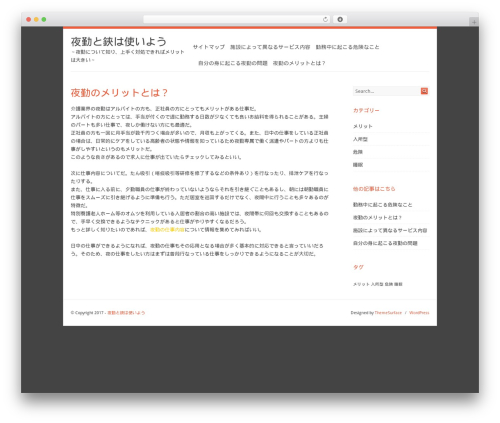500x423 pixels.
Task: Open the サイトマップ navigation menu item
Action: tap(209, 47)
